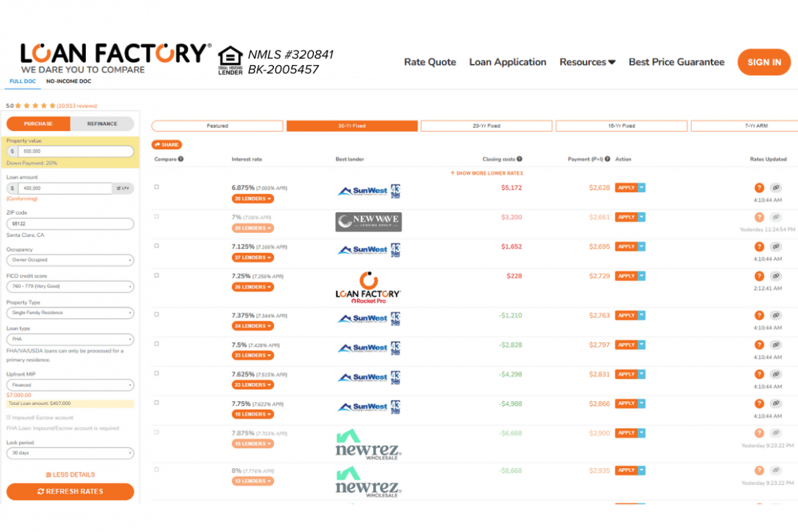Image resolution: width=798 pixels, height=532 pixels.
Task: Click the SunWest lender logo at 6.875%
Action: click(369, 191)
